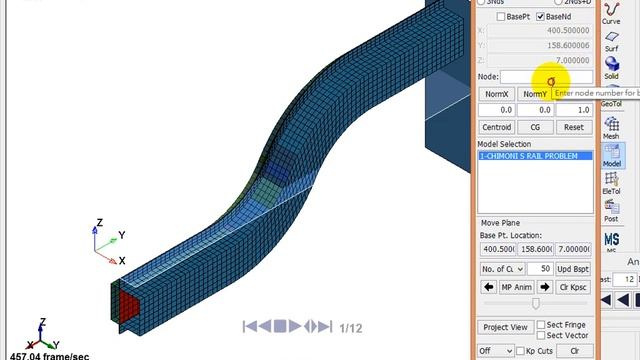Open the Curve tool in right toolbar
Viewport: 640px width, 360px height.
[611, 13]
